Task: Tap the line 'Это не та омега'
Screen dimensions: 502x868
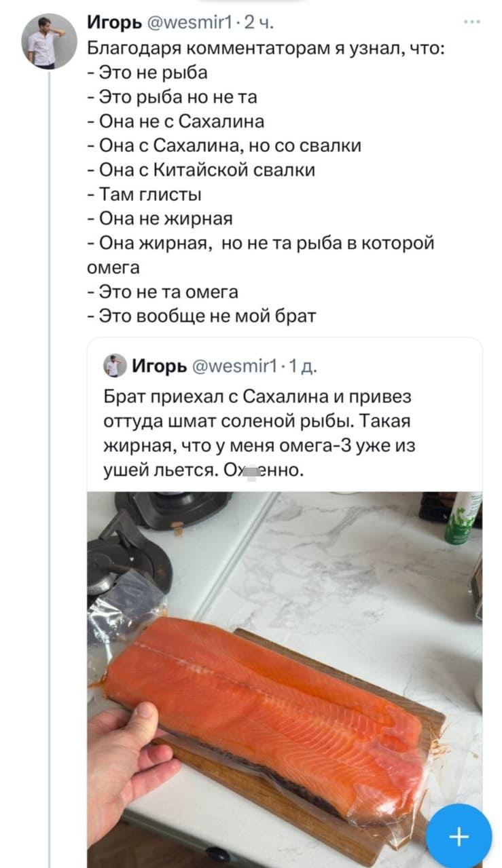Action: coord(163,292)
